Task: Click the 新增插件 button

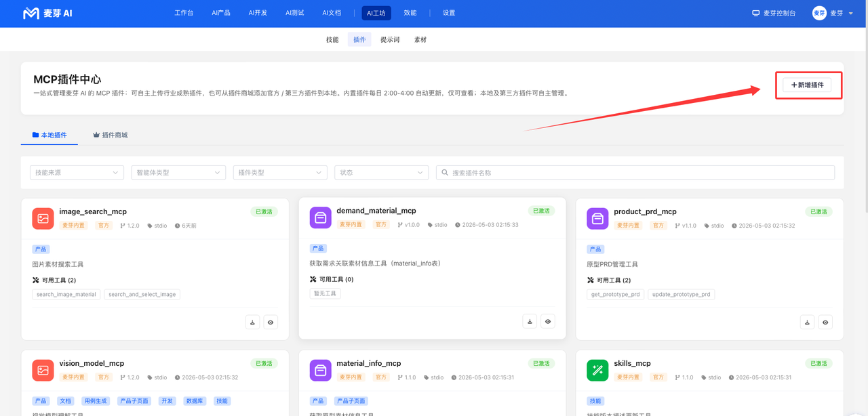Action: pos(807,85)
